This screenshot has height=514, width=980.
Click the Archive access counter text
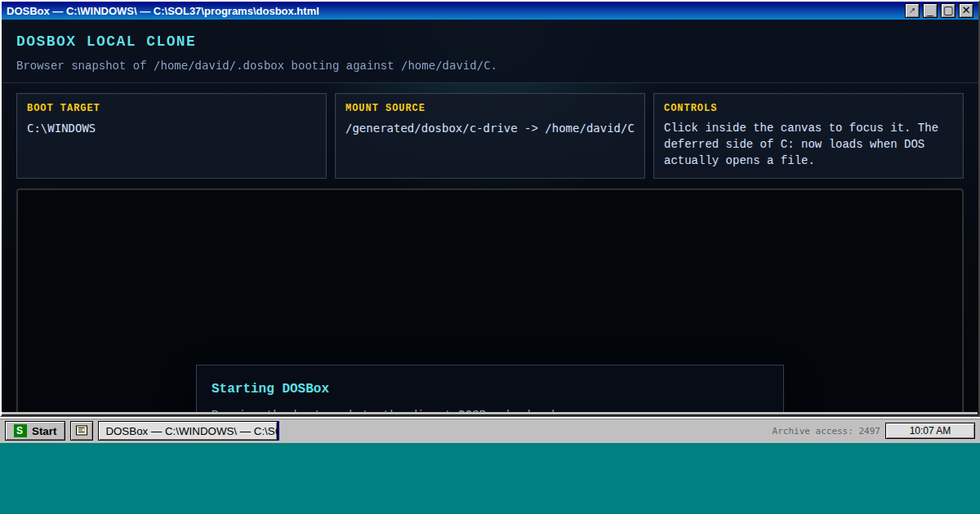826,431
